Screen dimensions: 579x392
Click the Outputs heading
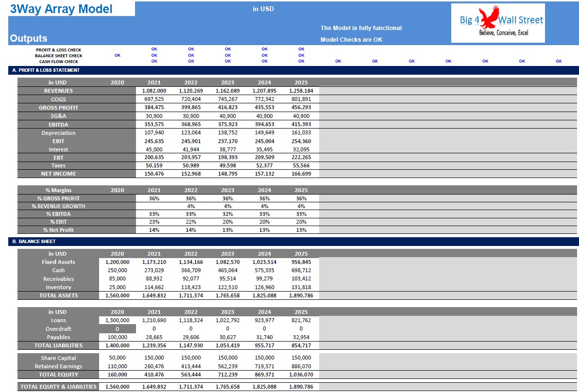click(29, 38)
